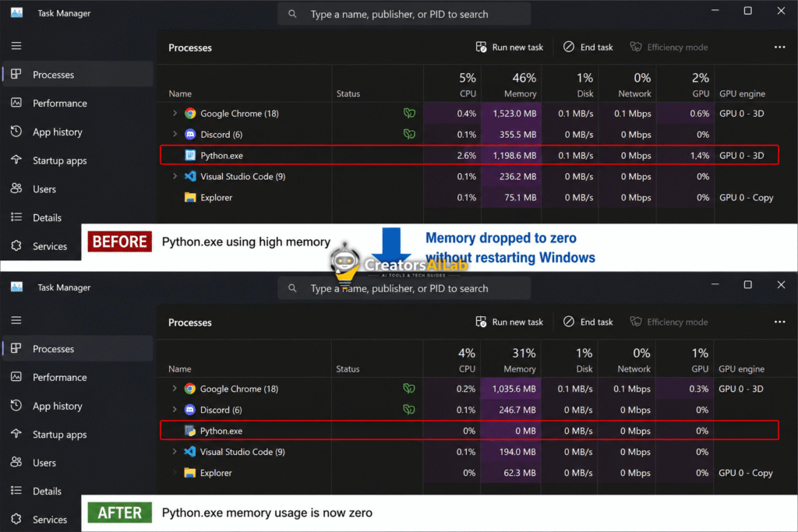Click Chrome efficiency leaf icon in top window
Image resolution: width=798 pixels, height=532 pixels.
409,113
